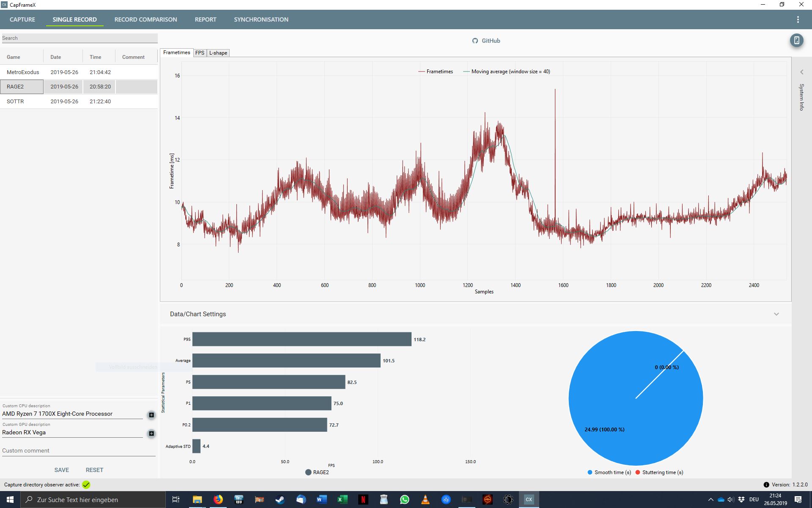Open Microsoft Word from the taskbar
The height and width of the screenshot is (508, 812).
[x=321, y=500]
